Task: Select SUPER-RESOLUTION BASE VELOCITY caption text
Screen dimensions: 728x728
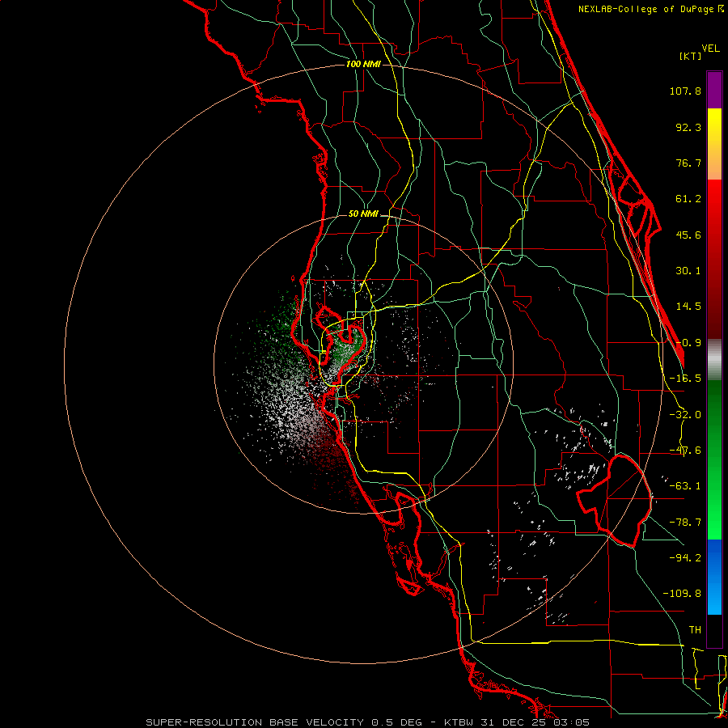Action: tap(255, 722)
